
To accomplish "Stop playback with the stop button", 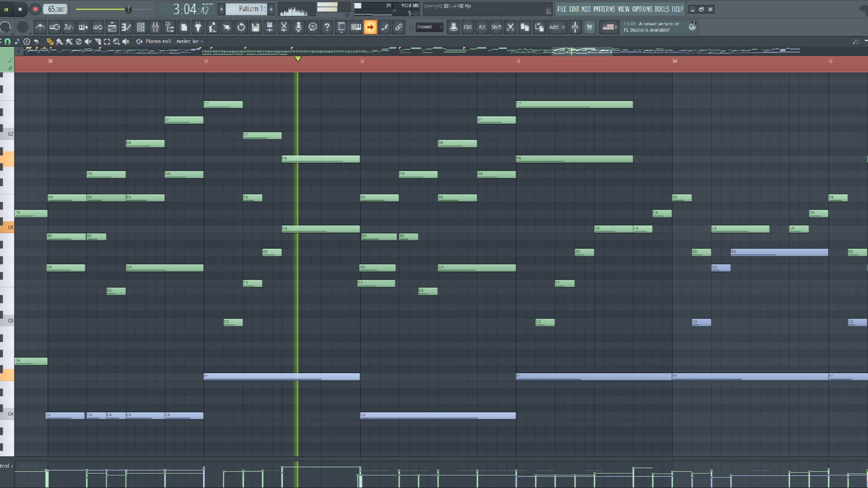I will point(20,9).
